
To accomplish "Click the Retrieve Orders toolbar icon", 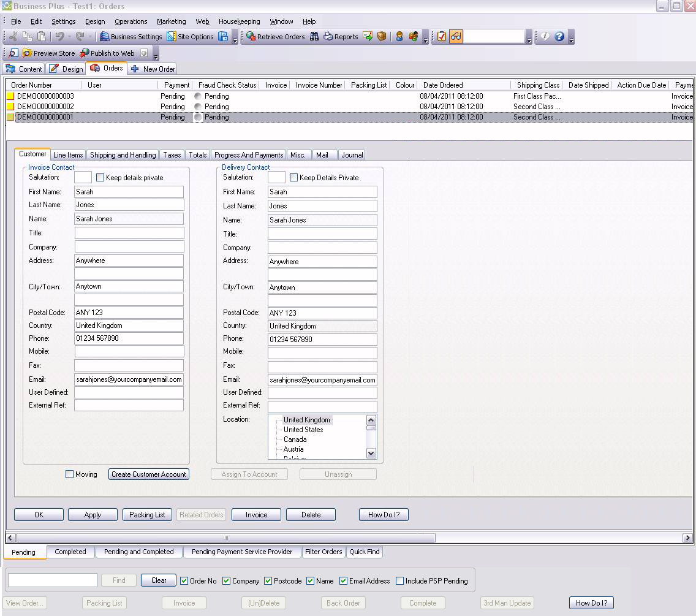I will point(251,37).
